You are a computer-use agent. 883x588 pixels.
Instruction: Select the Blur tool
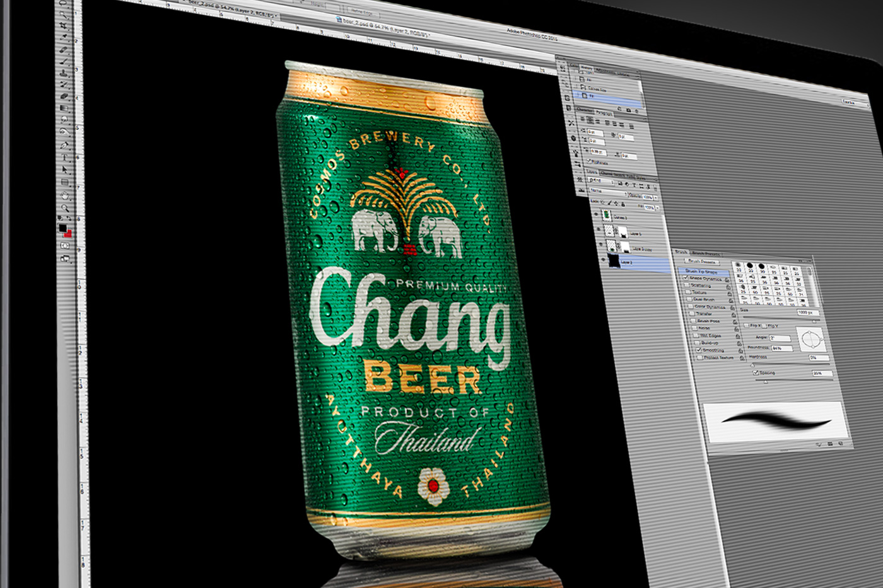click(64, 118)
